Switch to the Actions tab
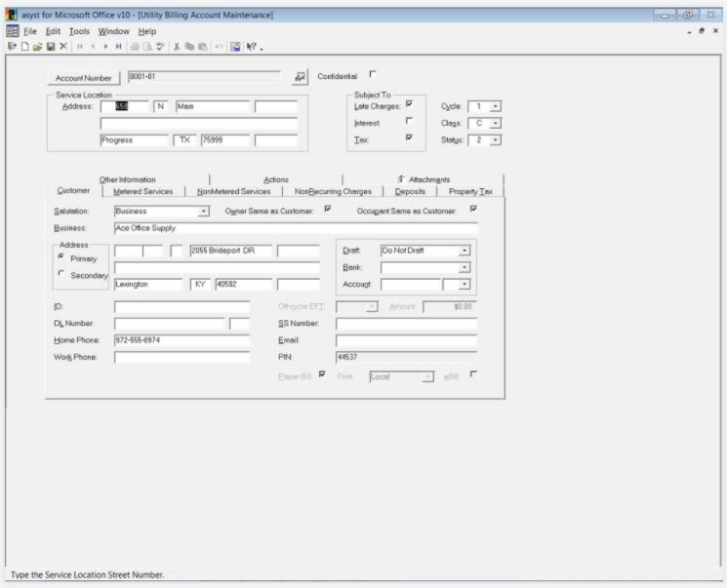Screen dimensions: 727x588 (x=276, y=179)
